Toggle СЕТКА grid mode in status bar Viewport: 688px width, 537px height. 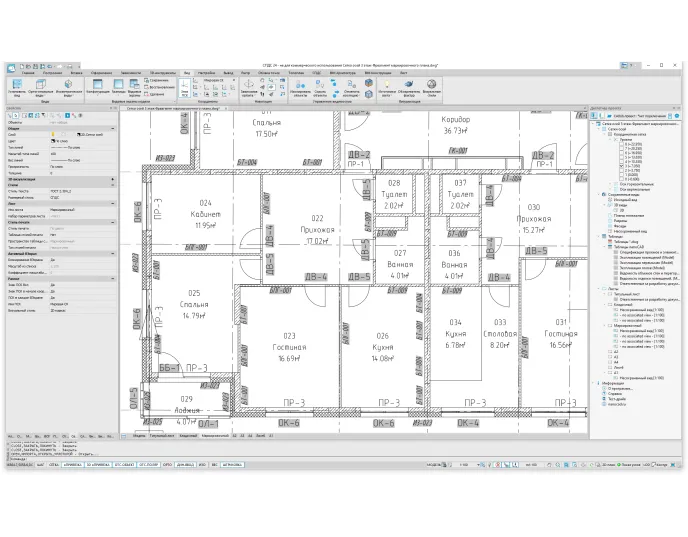pyautogui.click(x=51, y=465)
